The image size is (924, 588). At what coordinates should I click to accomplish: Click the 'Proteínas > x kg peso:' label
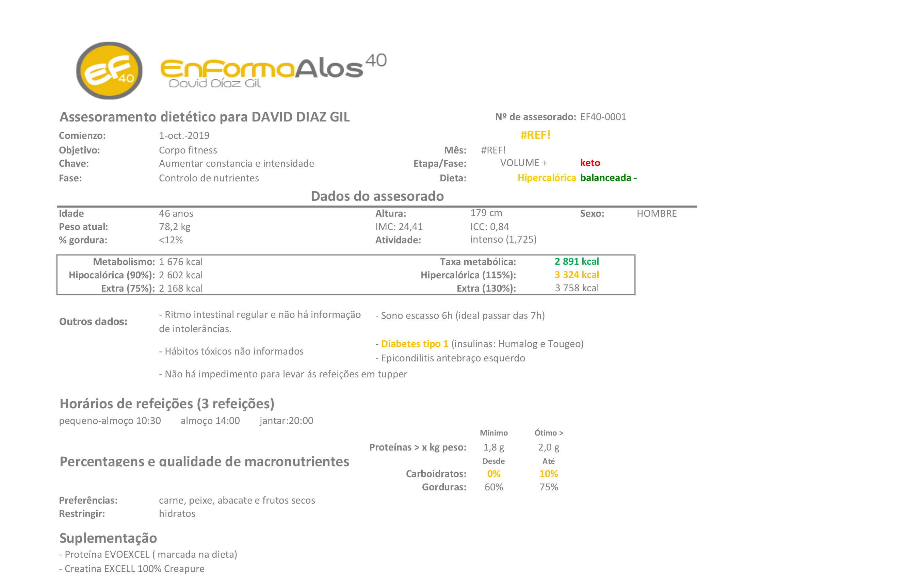point(418,447)
